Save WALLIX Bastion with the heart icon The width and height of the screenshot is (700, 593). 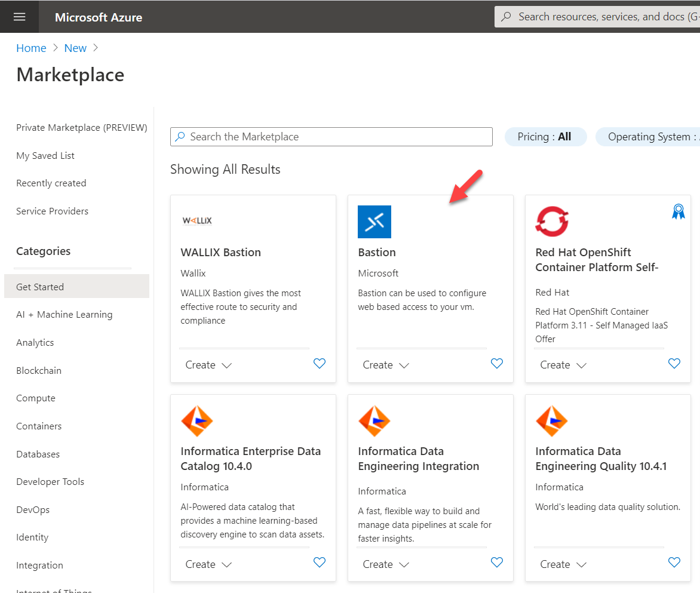point(319,364)
